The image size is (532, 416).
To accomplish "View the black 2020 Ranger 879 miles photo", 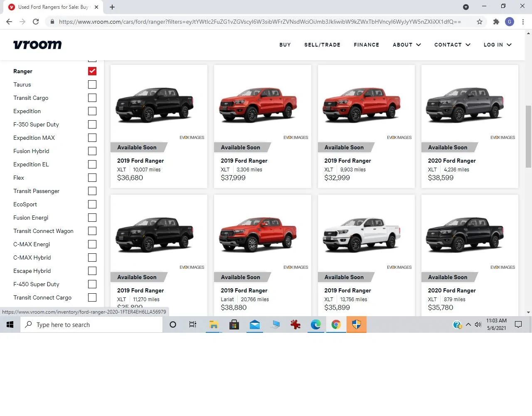I will 465,234.
